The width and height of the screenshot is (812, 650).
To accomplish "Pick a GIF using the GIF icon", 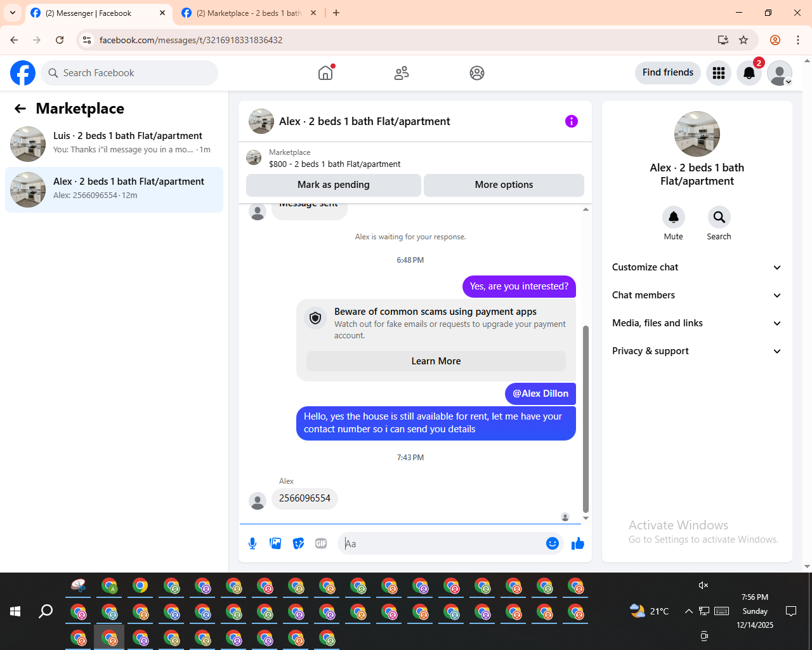I will (321, 543).
